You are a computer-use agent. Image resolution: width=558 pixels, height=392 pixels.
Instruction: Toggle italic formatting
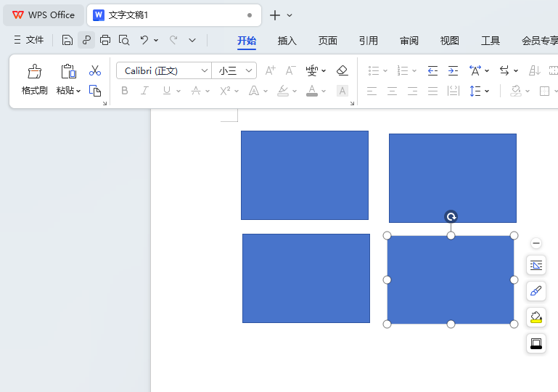[144, 91]
